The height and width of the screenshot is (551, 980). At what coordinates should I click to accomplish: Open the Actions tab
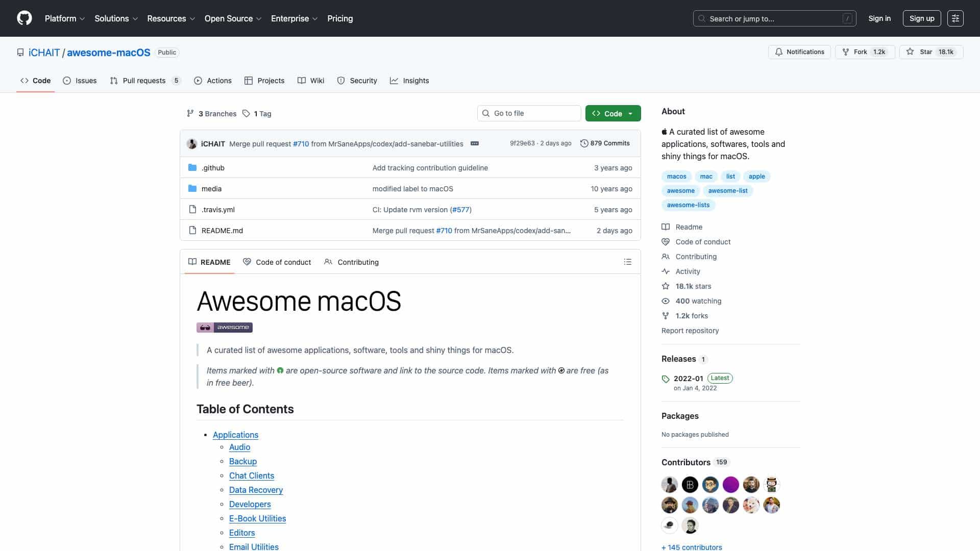coord(213,81)
